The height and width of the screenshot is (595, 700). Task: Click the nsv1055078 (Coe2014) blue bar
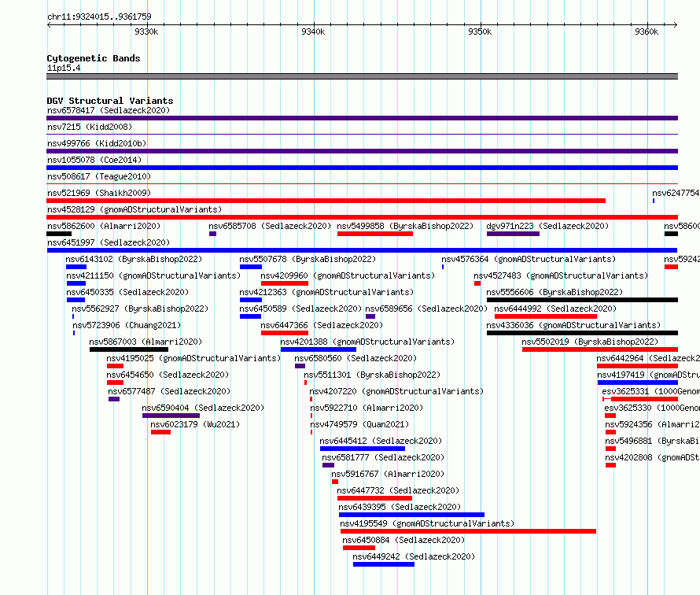point(362,168)
